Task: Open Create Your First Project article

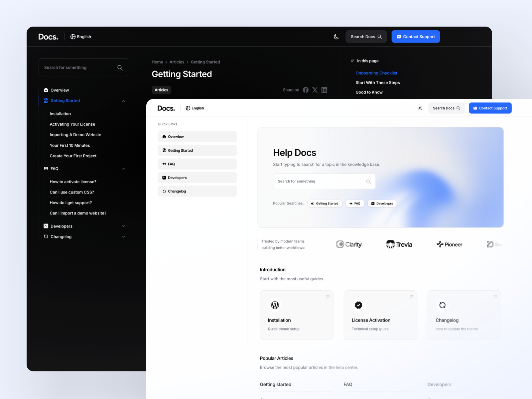Action: coord(73,156)
